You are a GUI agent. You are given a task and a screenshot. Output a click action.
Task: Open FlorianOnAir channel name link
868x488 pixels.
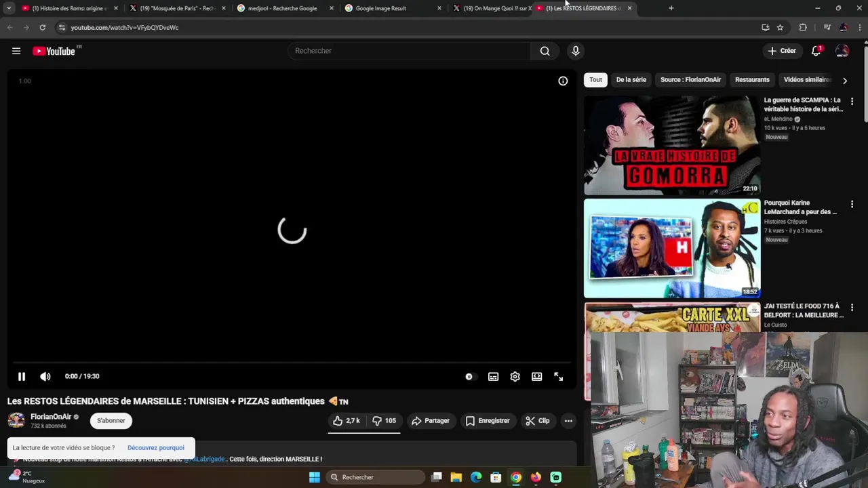coord(51,417)
